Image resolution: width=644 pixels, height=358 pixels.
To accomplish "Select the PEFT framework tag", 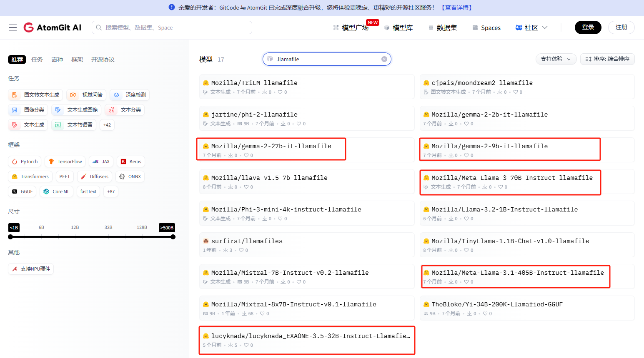I will click(x=65, y=177).
